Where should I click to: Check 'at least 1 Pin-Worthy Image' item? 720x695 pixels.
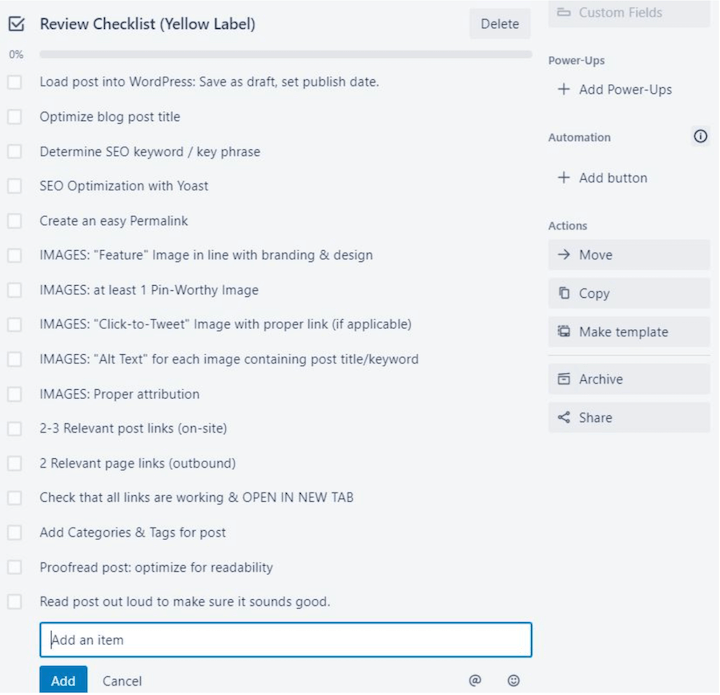(15, 290)
